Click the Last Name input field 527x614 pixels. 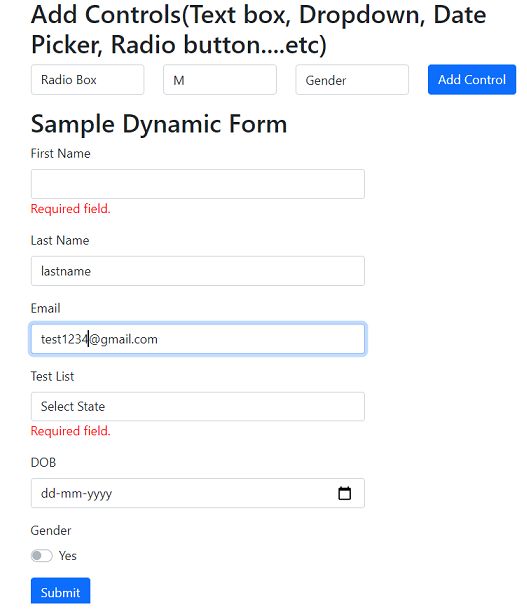(x=198, y=271)
